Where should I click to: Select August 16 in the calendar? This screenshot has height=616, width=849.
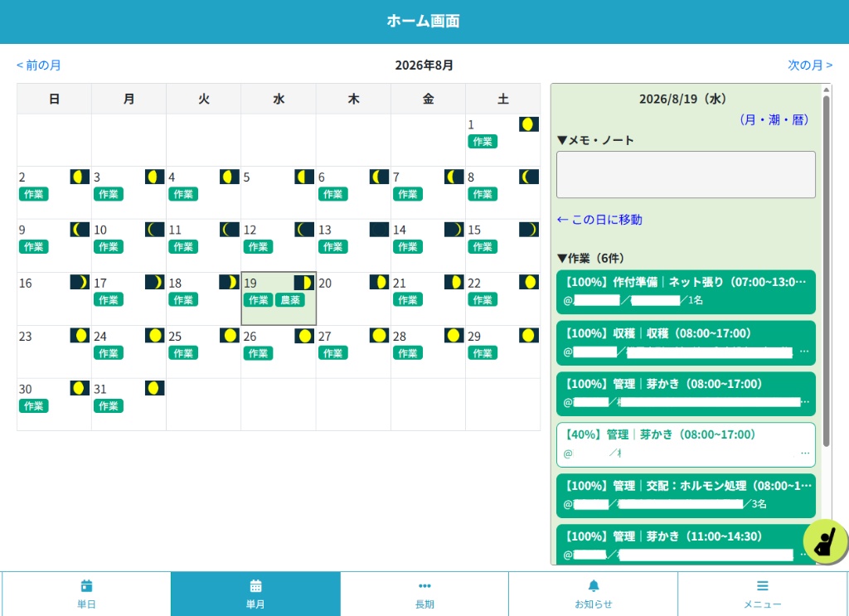coord(54,298)
